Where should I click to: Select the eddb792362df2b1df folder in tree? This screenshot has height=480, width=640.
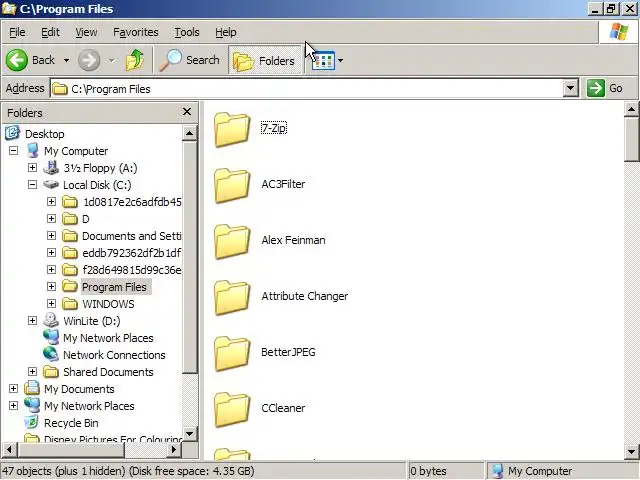tap(131, 253)
